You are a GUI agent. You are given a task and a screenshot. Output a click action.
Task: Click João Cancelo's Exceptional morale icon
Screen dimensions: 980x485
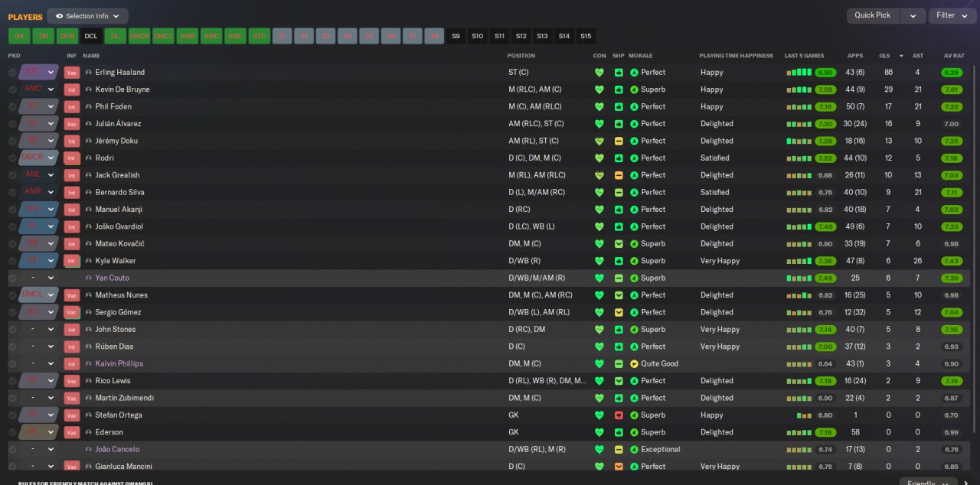pos(634,450)
